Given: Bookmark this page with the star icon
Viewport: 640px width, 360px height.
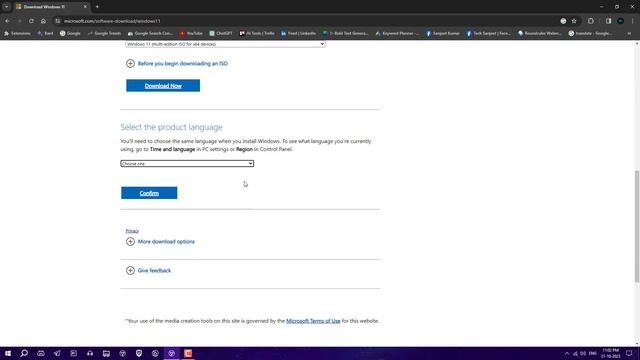Looking at the screenshot, I should tap(574, 21).
